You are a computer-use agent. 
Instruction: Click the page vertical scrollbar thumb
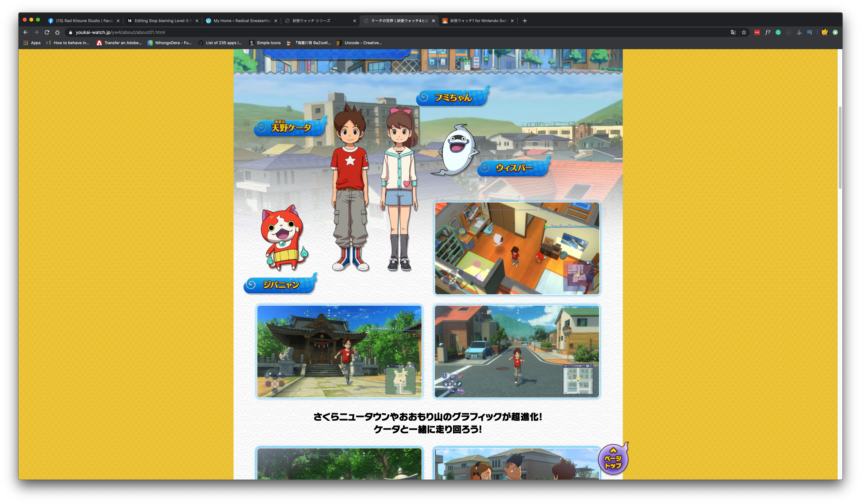(840, 148)
